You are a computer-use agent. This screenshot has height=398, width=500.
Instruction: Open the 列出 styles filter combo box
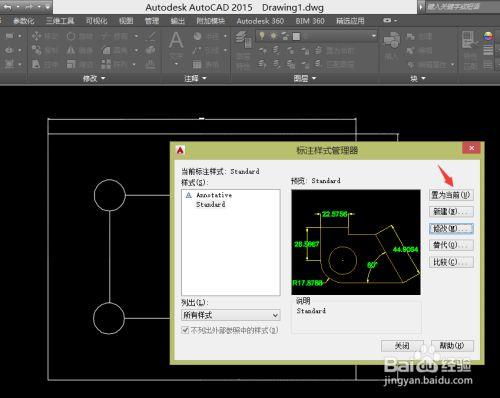pyautogui.click(x=230, y=315)
